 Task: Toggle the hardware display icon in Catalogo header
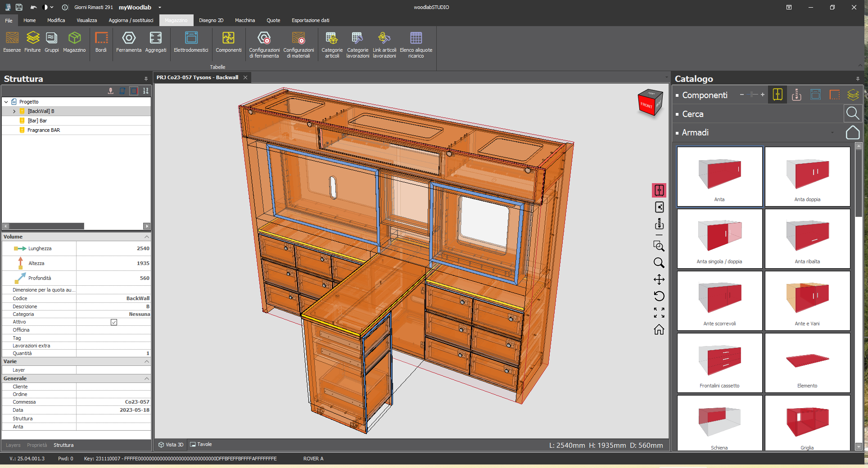[x=796, y=94]
